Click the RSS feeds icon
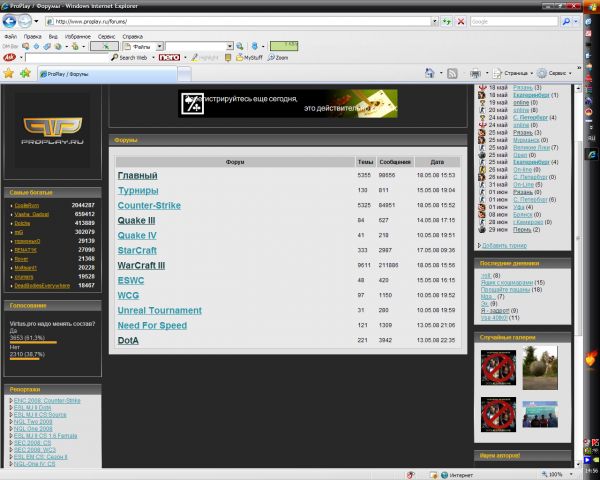This screenshot has height=480, width=600. pyautogui.click(x=452, y=73)
